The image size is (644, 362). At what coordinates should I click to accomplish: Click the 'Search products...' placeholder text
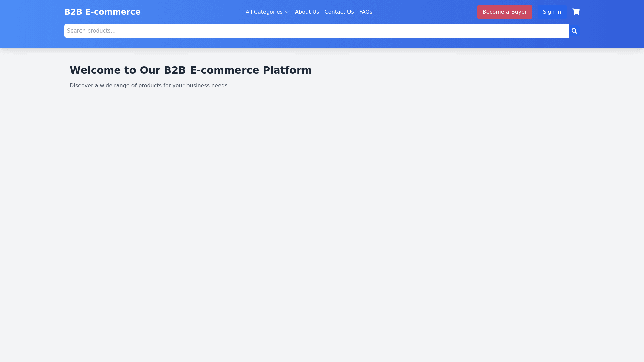pos(91,31)
